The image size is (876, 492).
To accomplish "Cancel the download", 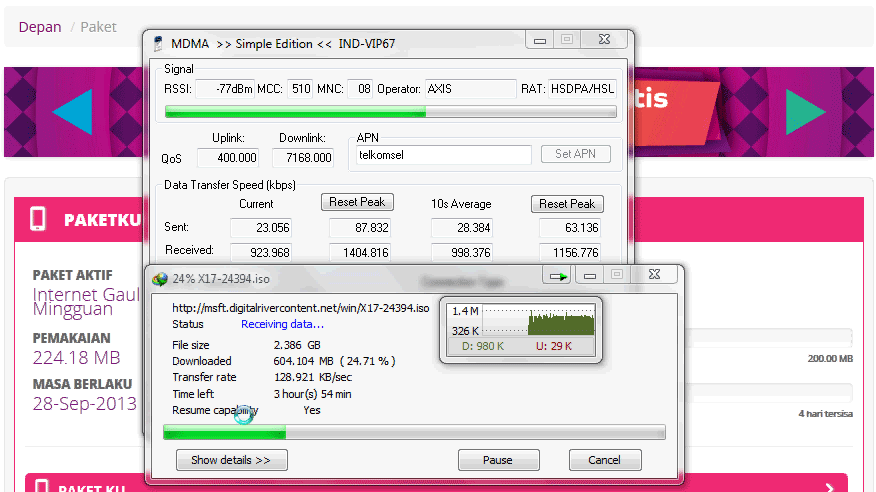I will [604, 460].
